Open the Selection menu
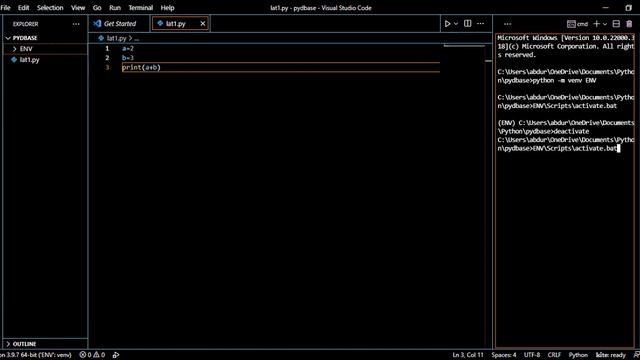 point(50,8)
